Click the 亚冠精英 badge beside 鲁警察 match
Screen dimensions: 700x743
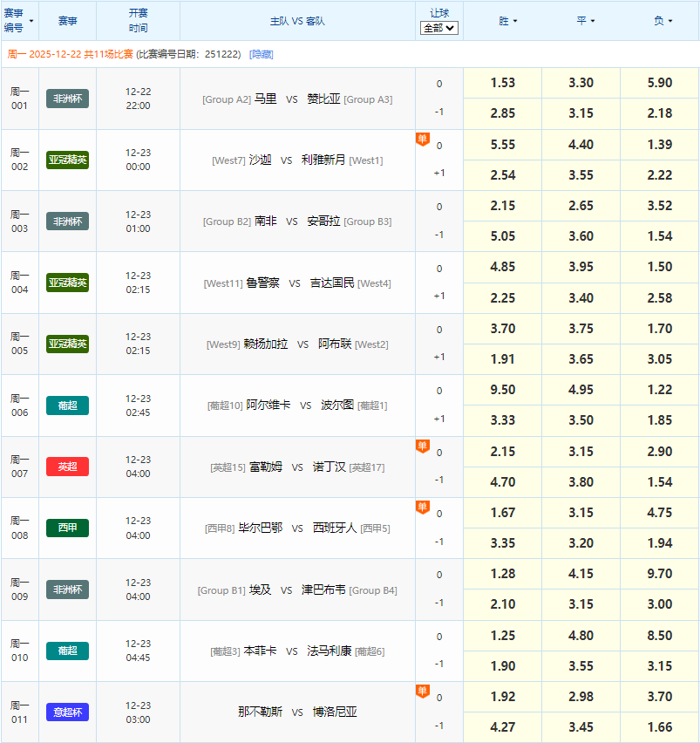[67, 283]
